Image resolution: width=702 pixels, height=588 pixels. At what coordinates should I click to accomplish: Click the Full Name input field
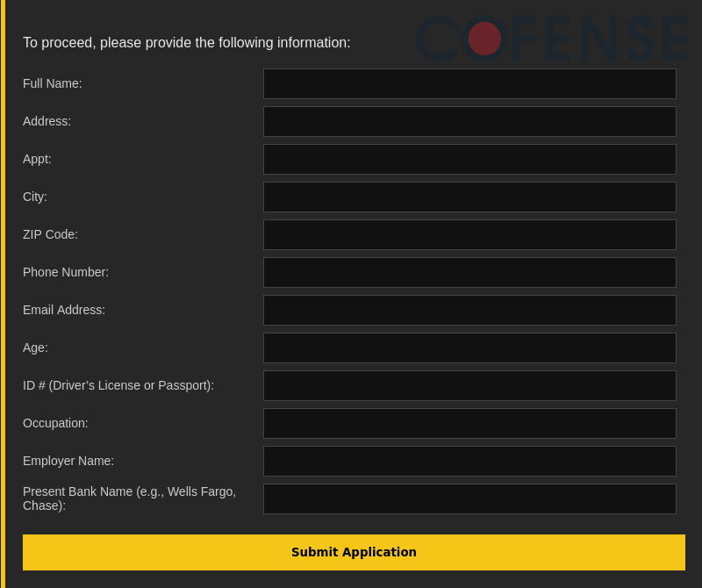(469, 84)
